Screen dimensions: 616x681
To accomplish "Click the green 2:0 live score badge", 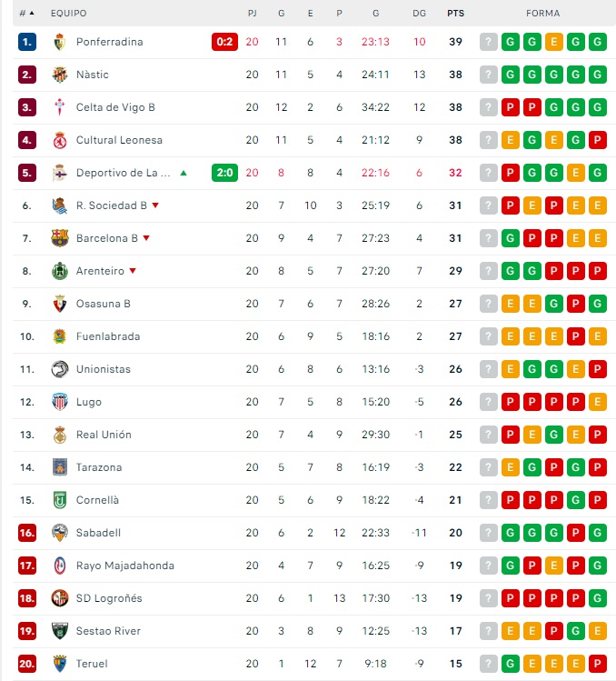I will pos(224,173).
